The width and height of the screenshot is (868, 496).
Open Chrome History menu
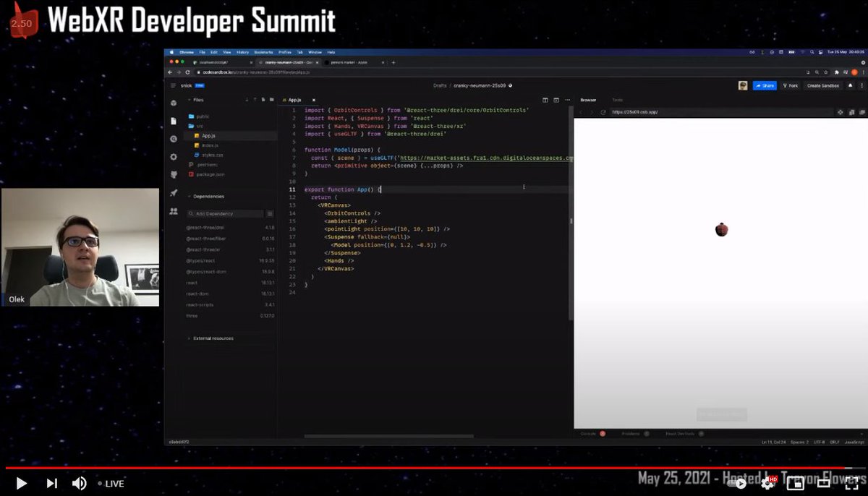pos(242,52)
